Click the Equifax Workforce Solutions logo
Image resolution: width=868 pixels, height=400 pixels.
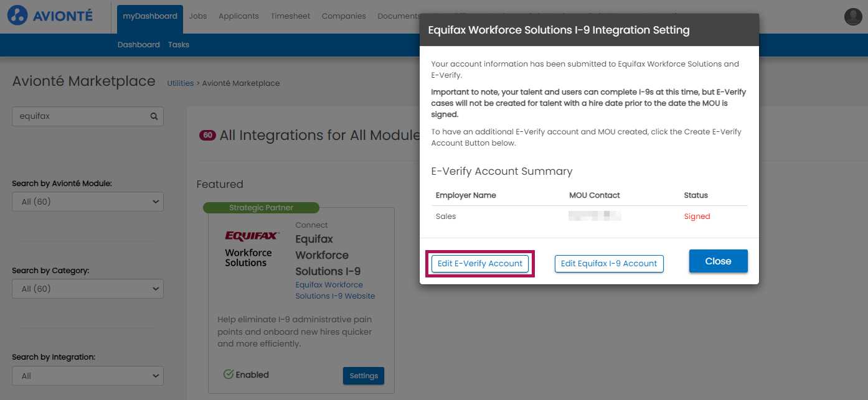[x=252, y=249]
